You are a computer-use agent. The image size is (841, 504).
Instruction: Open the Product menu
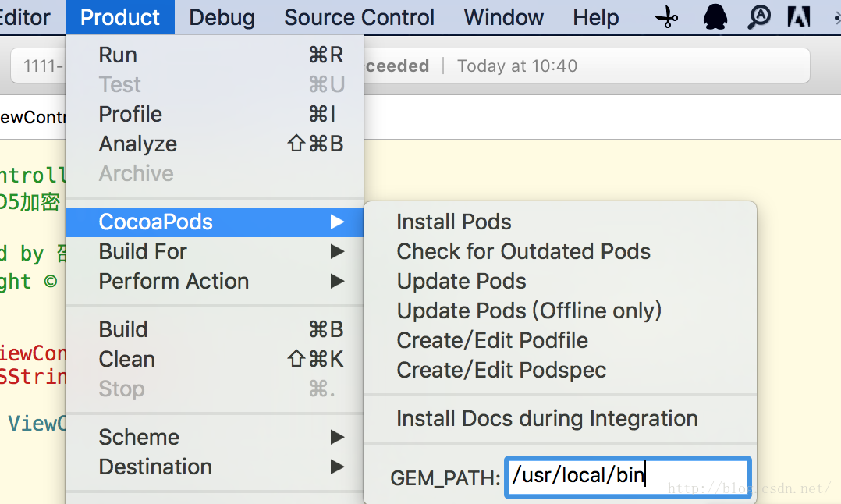(x=120, y=17)
